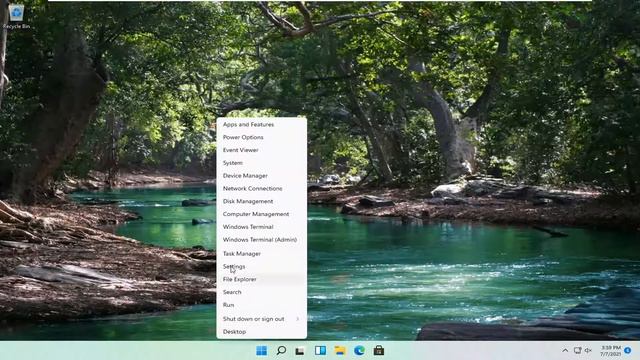Launch File Explorer from taskbar
The image size is (640, 360).
tap(340, 351)
